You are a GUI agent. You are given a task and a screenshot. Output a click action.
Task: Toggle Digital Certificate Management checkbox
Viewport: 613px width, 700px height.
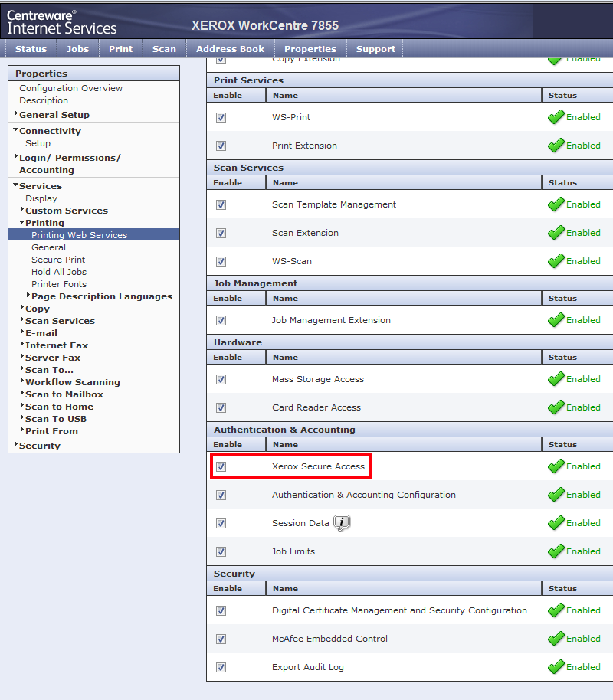point(221,610)
